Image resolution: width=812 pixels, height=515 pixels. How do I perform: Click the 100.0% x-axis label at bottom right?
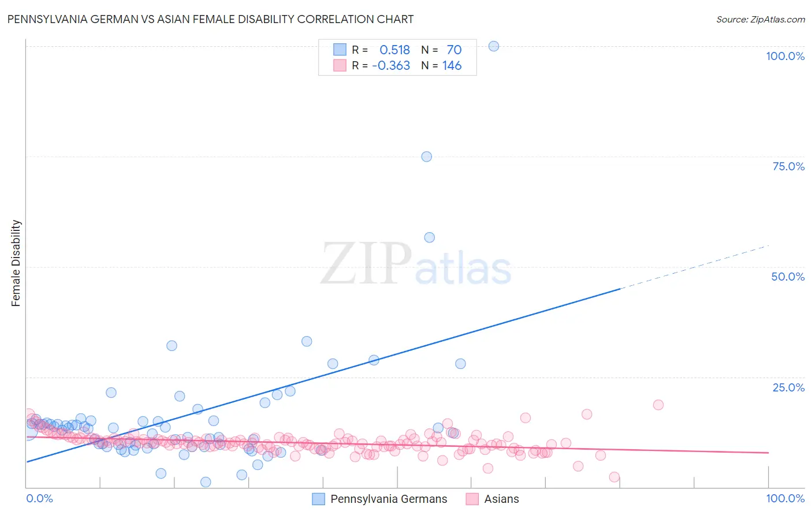tap(785, 498)
